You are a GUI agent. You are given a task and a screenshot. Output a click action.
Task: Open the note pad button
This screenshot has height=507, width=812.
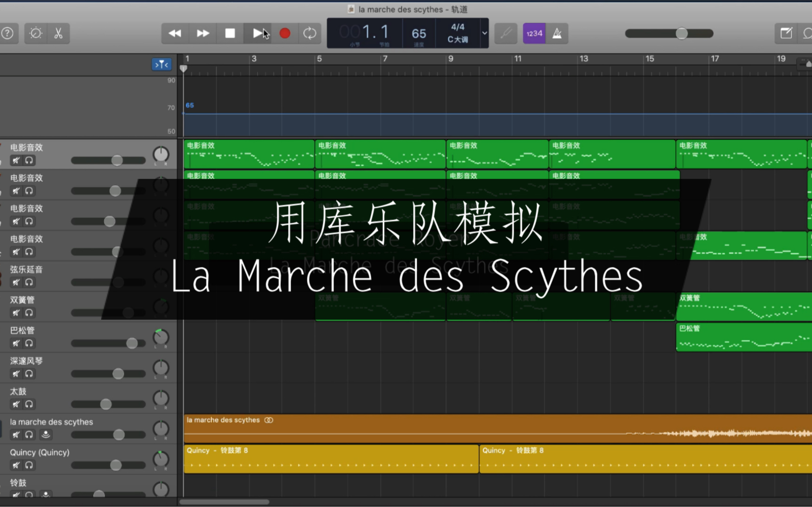(786, 33)
